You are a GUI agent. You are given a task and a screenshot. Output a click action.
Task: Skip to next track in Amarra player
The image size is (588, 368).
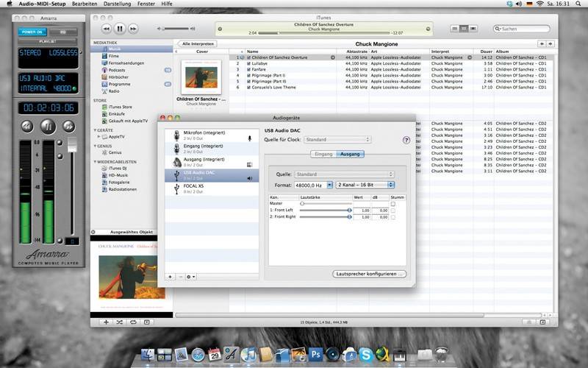pos(68,127)
